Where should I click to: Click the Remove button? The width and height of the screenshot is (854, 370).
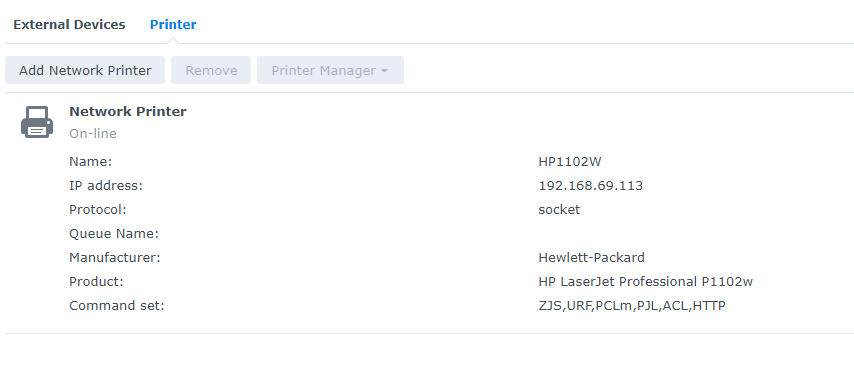click(211, 70)
